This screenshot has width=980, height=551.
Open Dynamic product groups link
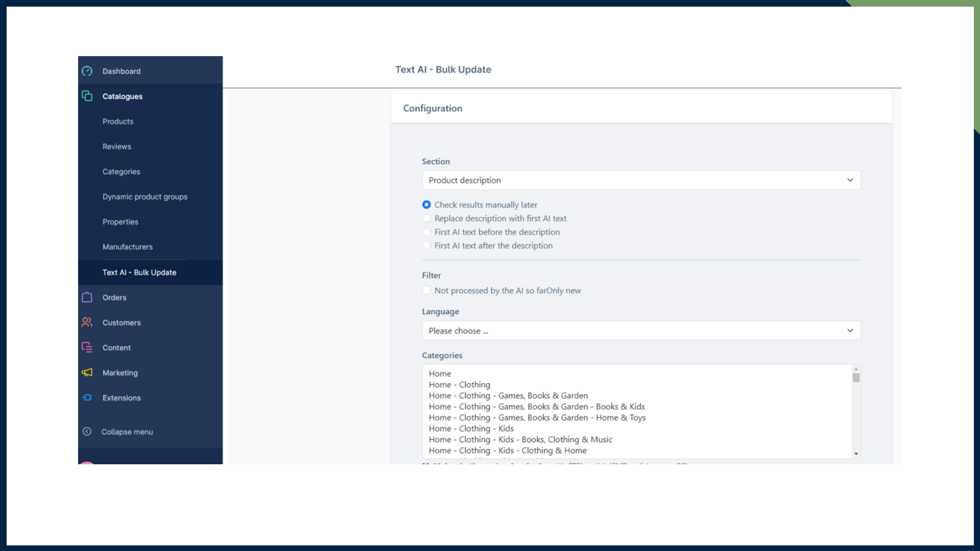pyautogui.click(x=145, y=197)
